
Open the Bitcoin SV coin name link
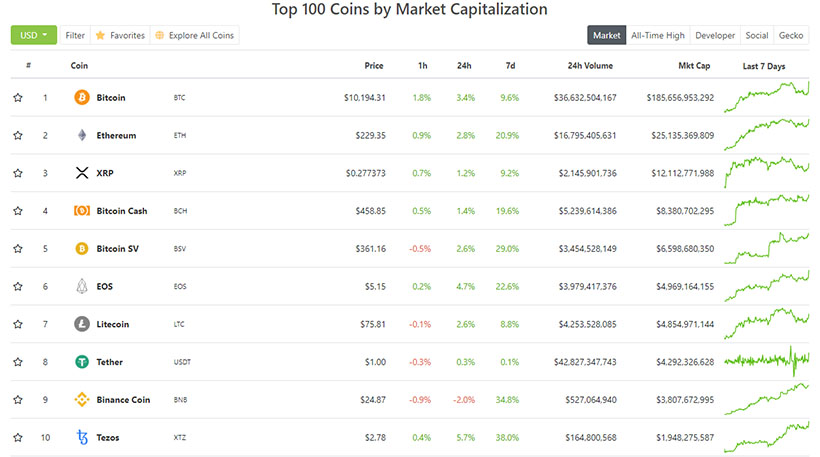(x=118, y=249)
